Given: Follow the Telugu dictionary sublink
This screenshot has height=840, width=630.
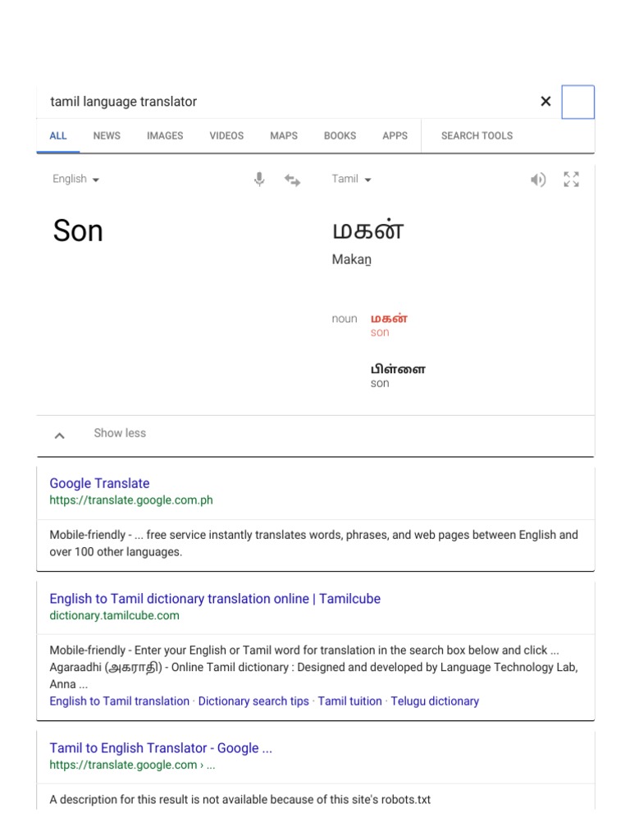Looking at the screenshot, I should (435, 701).
